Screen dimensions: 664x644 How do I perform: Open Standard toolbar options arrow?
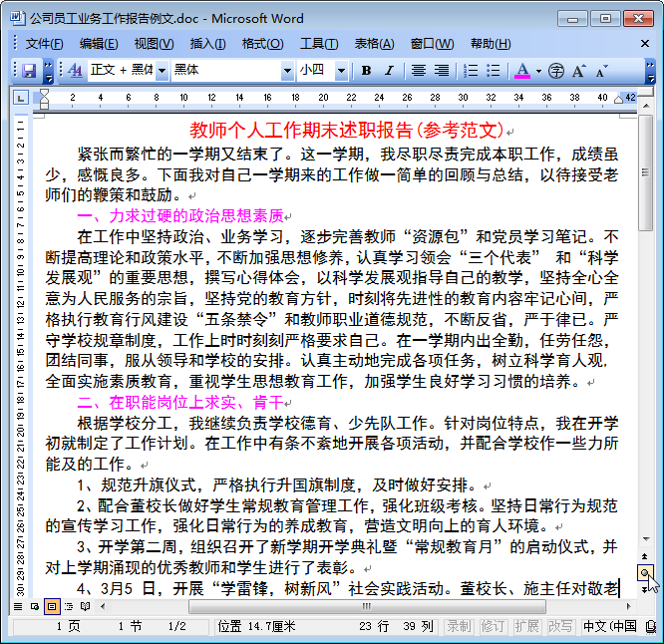tap(48, 71)
